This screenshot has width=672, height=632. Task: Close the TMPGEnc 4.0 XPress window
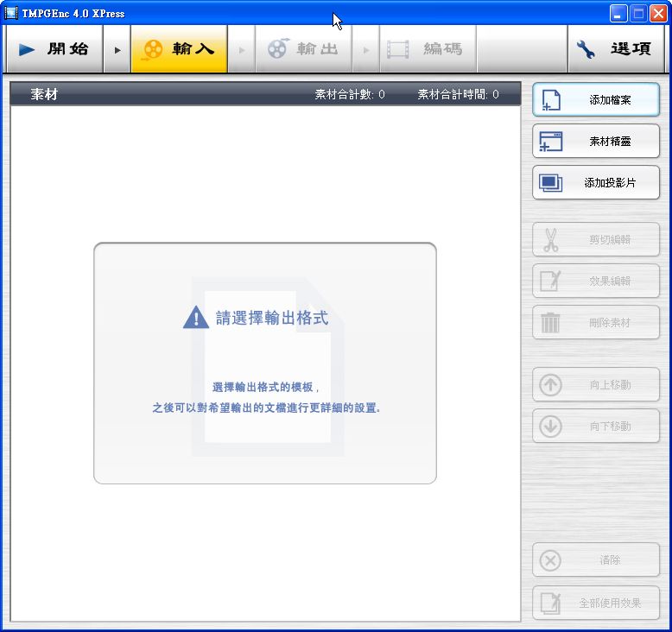click(658, 13)
